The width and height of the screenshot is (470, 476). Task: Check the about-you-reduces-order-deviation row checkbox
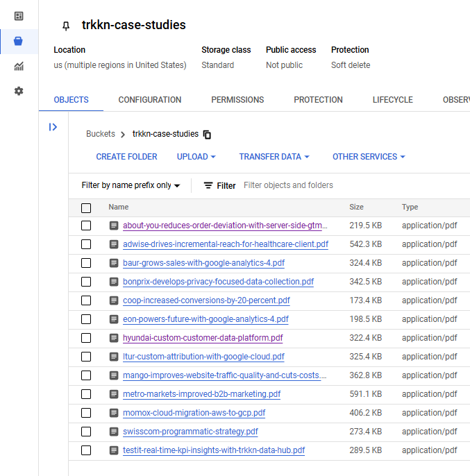click(86, 226)
